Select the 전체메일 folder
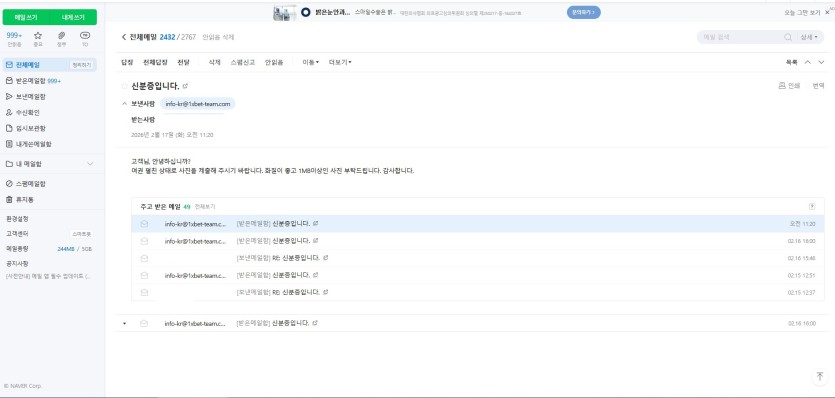835x398 pixels. tap(28, 65)
